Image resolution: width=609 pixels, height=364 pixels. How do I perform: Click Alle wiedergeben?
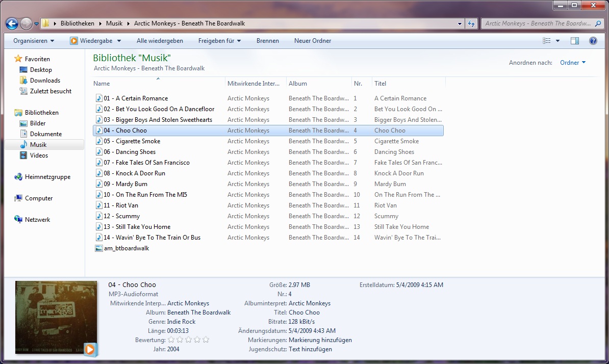tap(160, 41)
